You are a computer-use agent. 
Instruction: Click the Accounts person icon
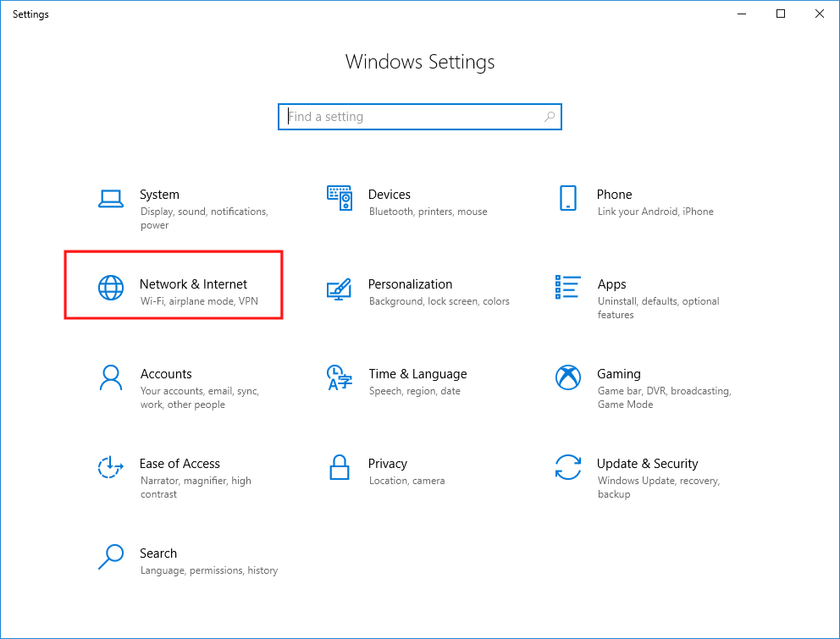click(111, 378)
